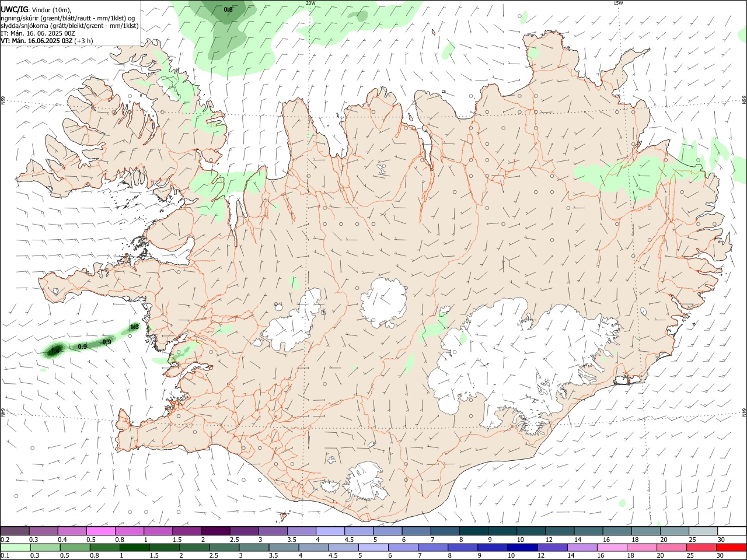Image resolution: width=747 pixels, height=560 pixels.
Task: Click the "15W" longitude label
Action: 618,3
